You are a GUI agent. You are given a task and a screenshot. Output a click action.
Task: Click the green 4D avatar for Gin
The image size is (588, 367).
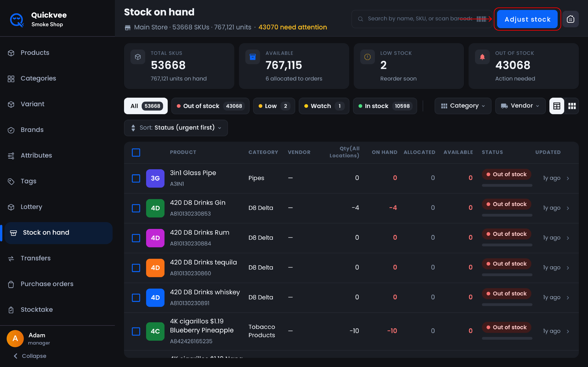coord(155,208)
